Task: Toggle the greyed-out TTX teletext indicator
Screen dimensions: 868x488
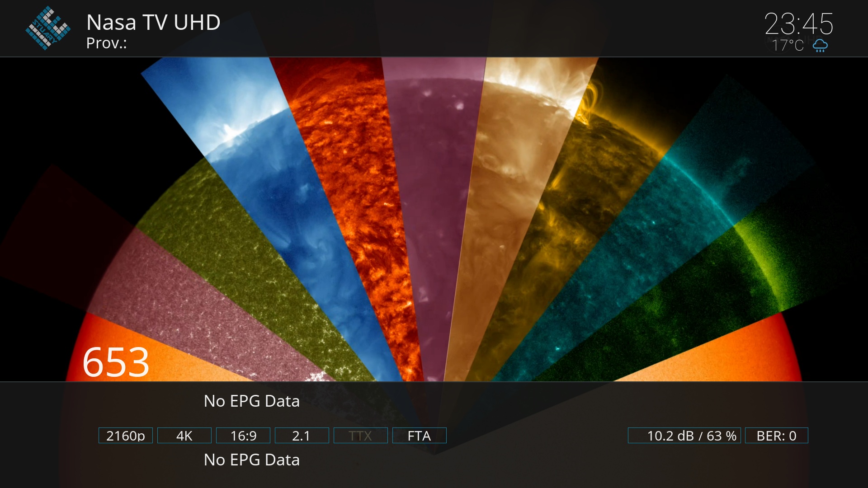Action: tap(360, 436)
